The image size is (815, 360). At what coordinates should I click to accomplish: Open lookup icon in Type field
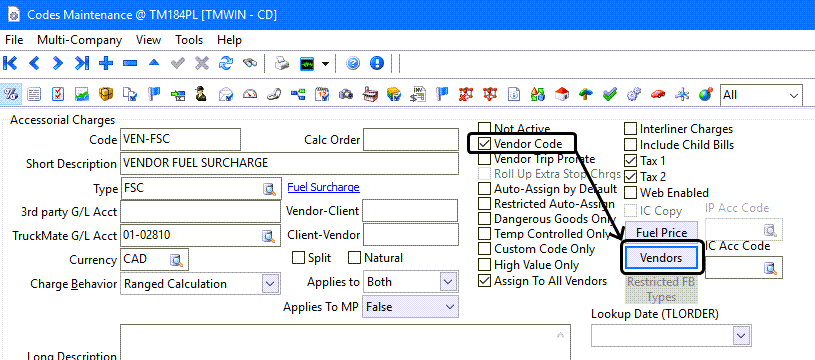(x=269, y=189)
